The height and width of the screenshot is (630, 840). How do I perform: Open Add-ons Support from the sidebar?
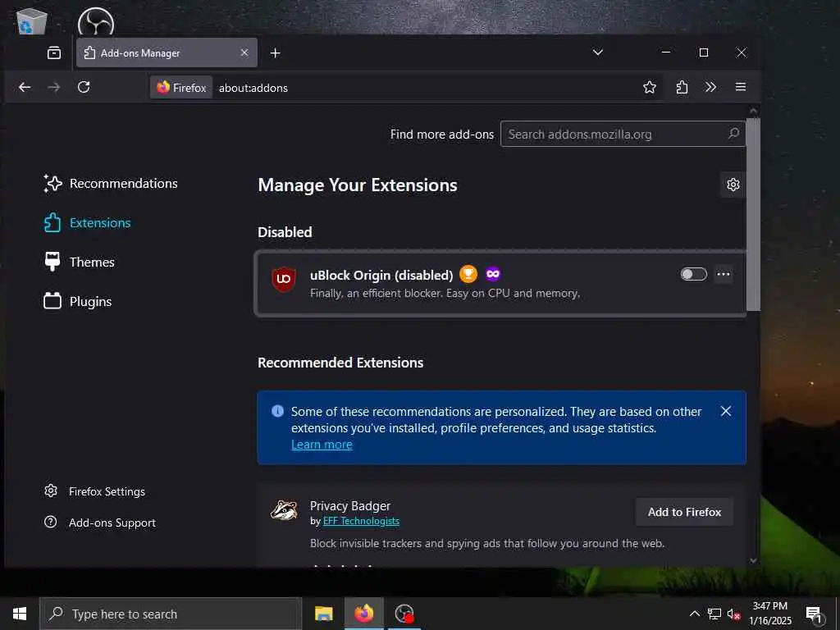pyautogui.click(x=100, y=523)
